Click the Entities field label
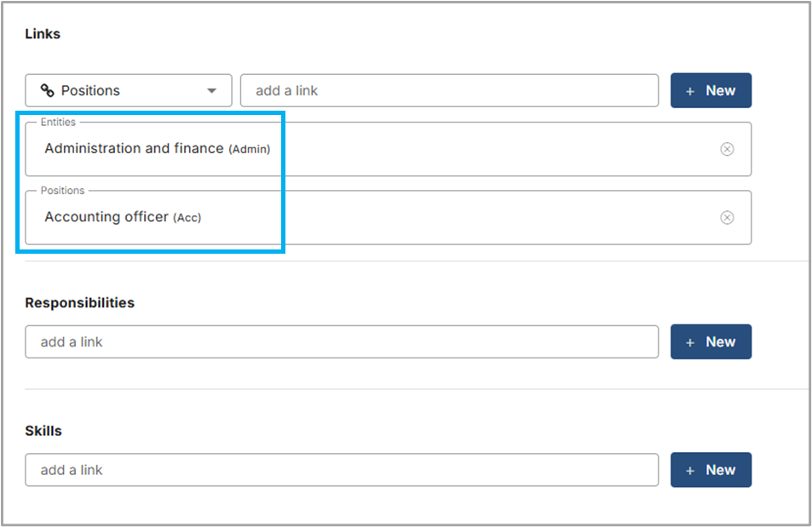This screenshot has height=527, width=812. click(57, 123)
